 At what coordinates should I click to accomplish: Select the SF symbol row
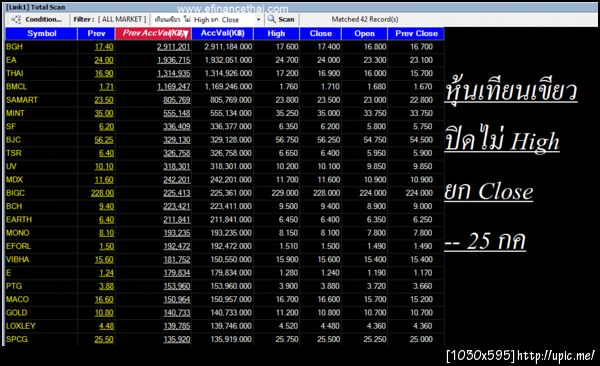tap(225, 126)
